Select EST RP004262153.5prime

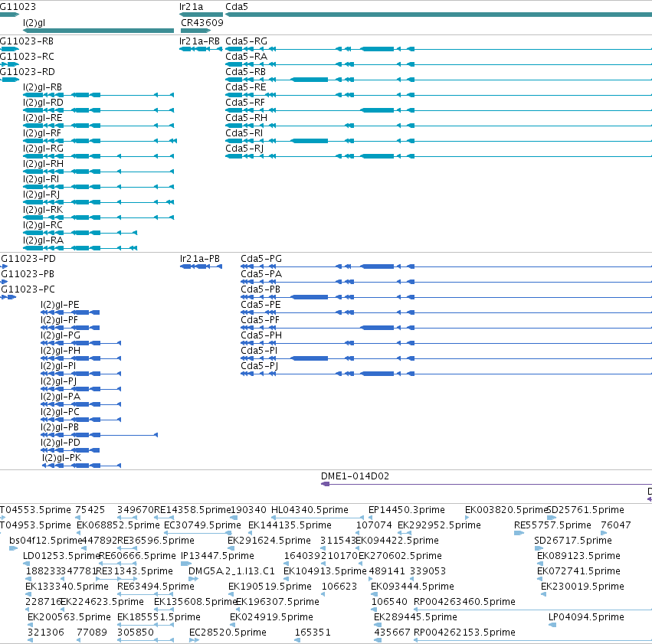(x=532, y=640)
